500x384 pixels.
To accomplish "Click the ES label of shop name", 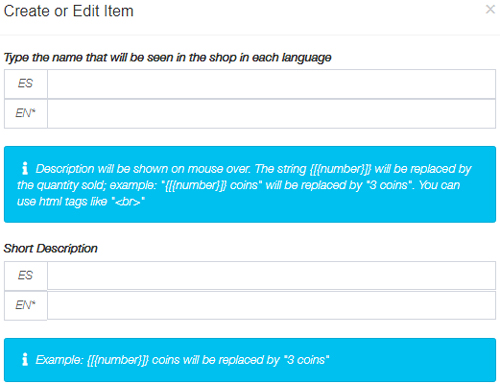I will pyautogui.click(x=26, y=84).
